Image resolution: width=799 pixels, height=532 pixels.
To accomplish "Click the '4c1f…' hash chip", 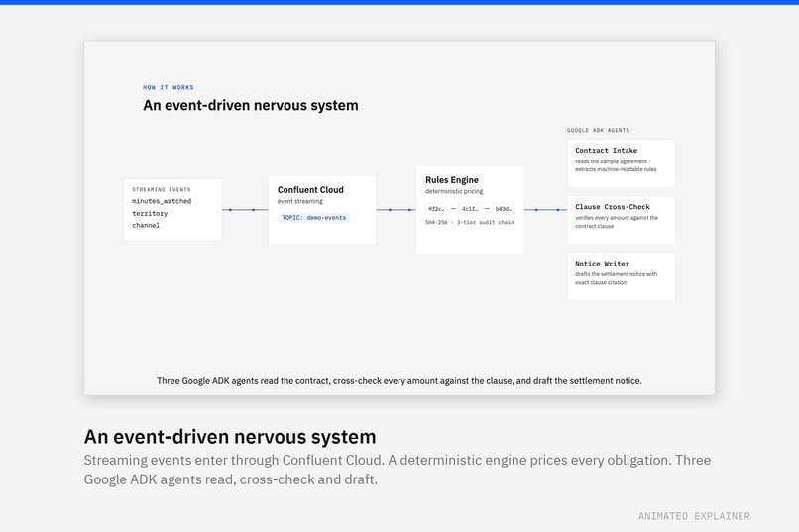I will point(470,209).
